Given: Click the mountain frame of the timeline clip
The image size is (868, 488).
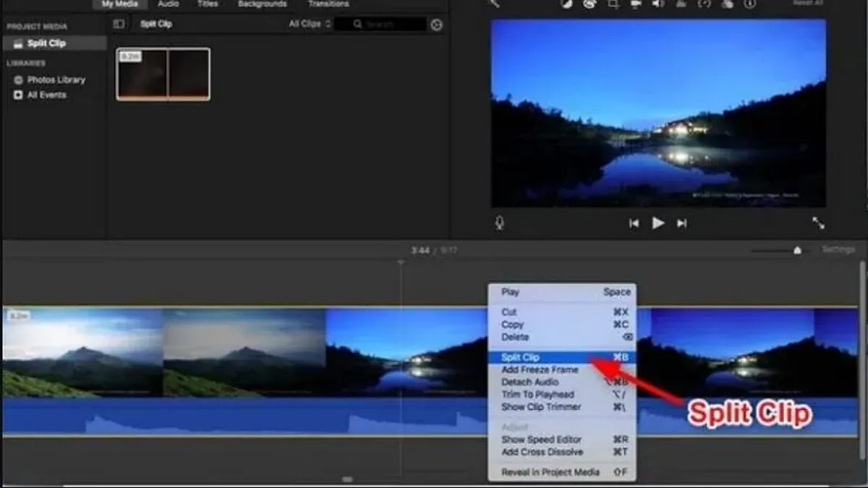Looking at the screenshot, I should 82,353.
